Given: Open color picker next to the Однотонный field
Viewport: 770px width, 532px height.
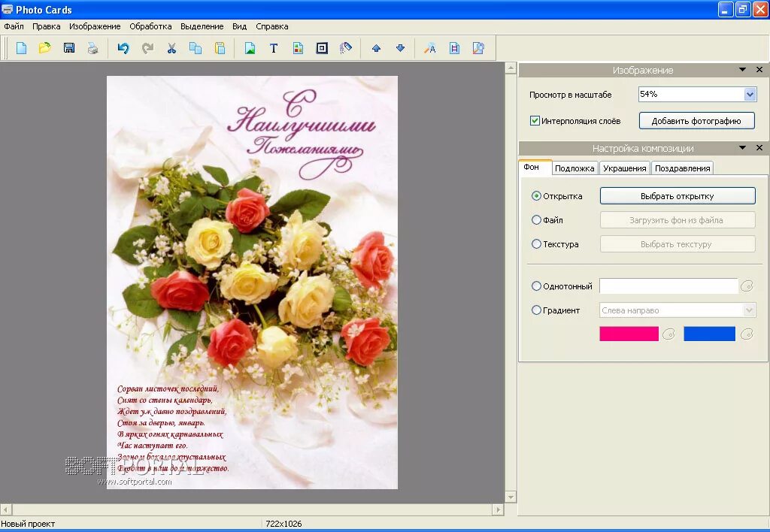Looking at the screenshot, I should (x=747, y=286).
